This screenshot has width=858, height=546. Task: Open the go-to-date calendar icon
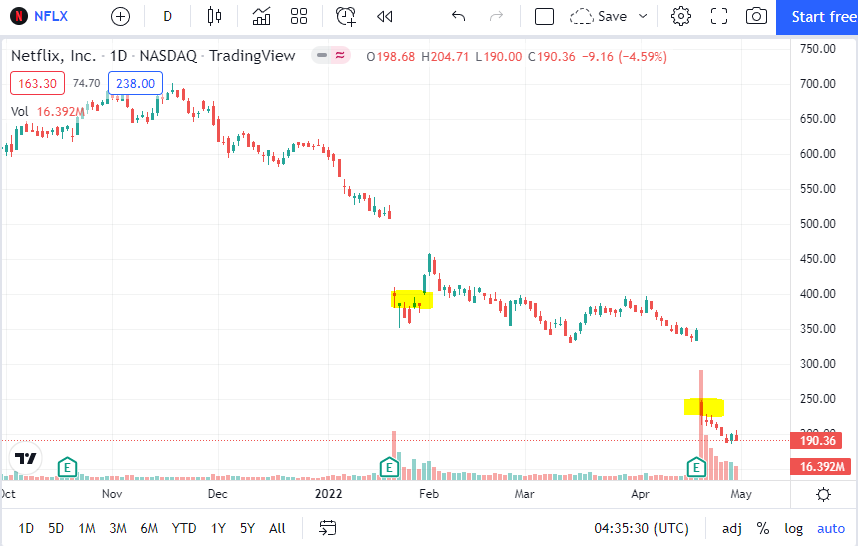coord(327,528)
